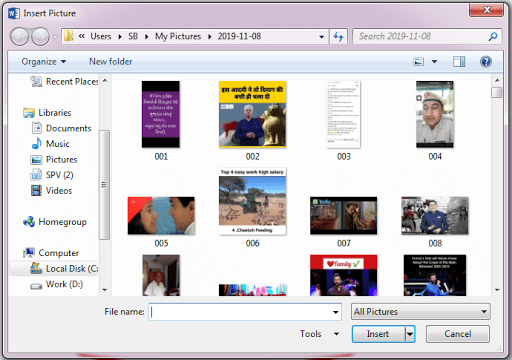Select picture thumbnail 005
The height and width of the screenshot is (360, 512).
[x=161, y=216]
